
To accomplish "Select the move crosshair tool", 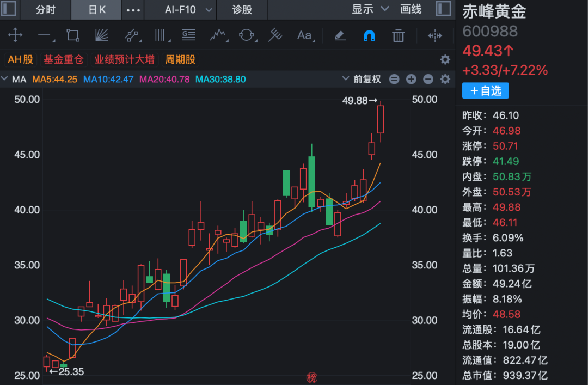I will pos(15,35).
